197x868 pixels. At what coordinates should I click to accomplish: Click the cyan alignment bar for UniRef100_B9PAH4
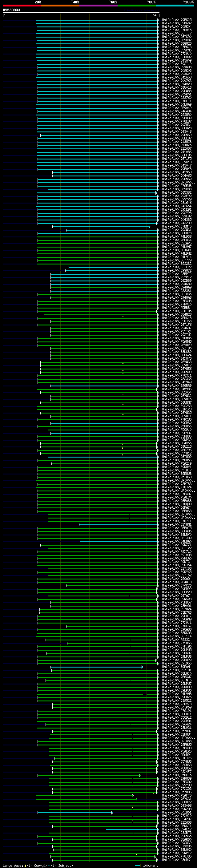(97, 668)
